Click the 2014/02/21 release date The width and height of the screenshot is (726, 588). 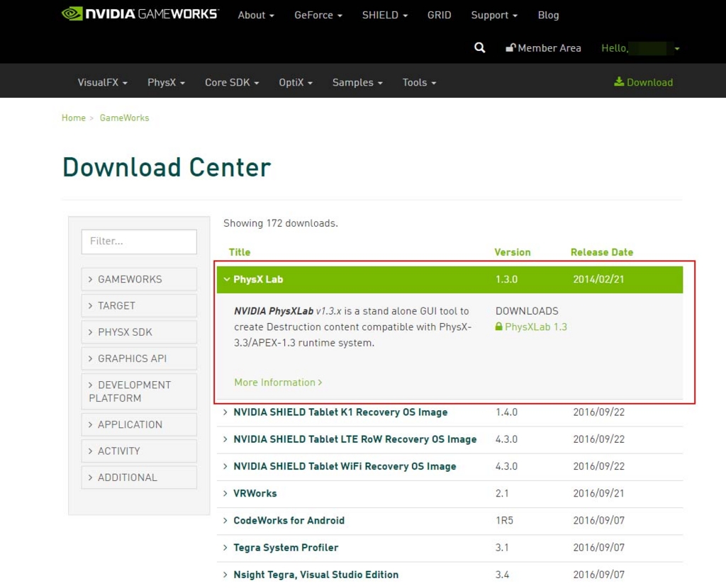pos(598,279)
